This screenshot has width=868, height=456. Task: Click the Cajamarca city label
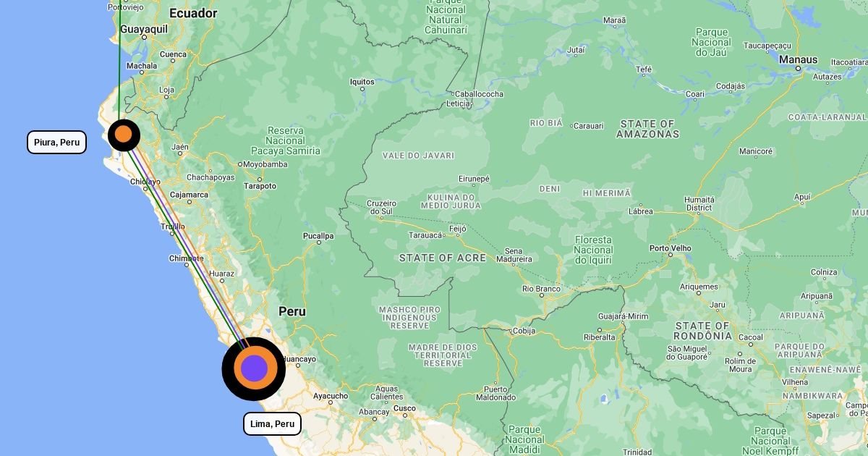coord(189,195)
